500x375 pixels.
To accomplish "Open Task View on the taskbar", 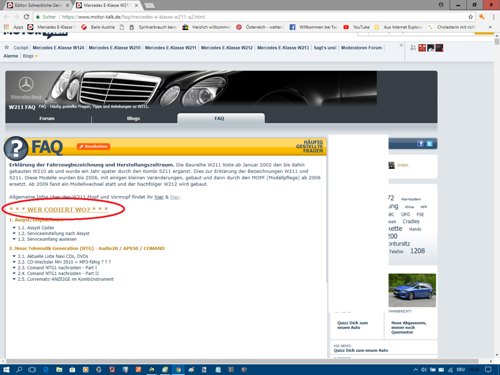I will (x=32, y=370).
